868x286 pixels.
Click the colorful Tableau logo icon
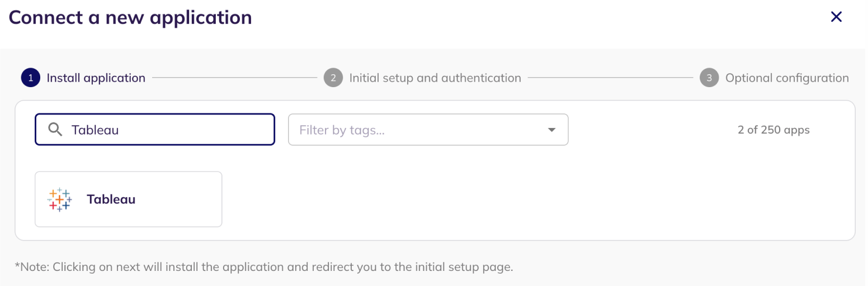[x=60, y=199]
